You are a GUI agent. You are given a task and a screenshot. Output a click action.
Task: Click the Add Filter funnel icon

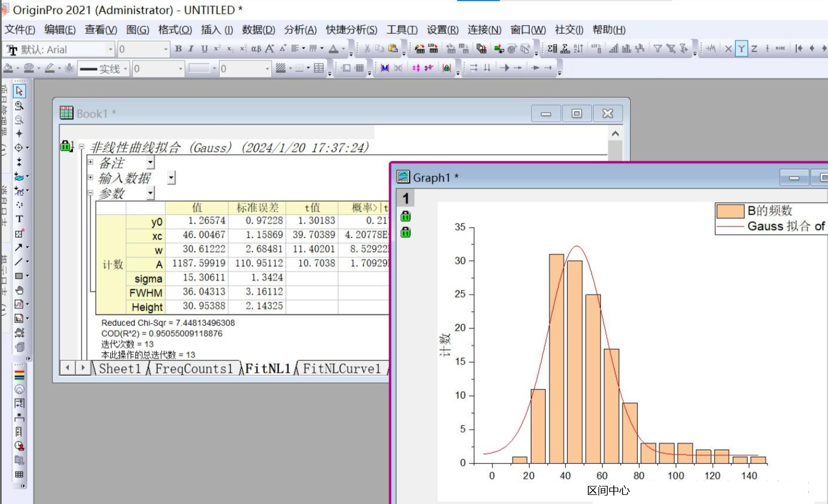pos(658,49)
